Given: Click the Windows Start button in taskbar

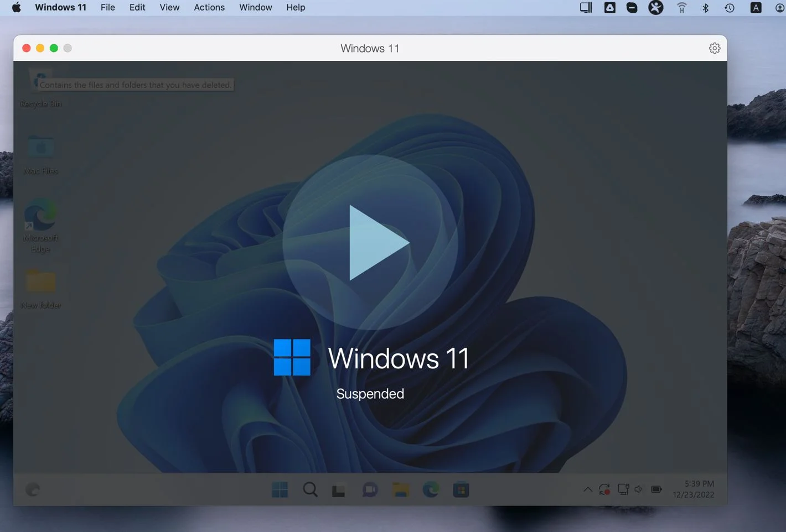Looking at the screenshot, I should (280, 489).
